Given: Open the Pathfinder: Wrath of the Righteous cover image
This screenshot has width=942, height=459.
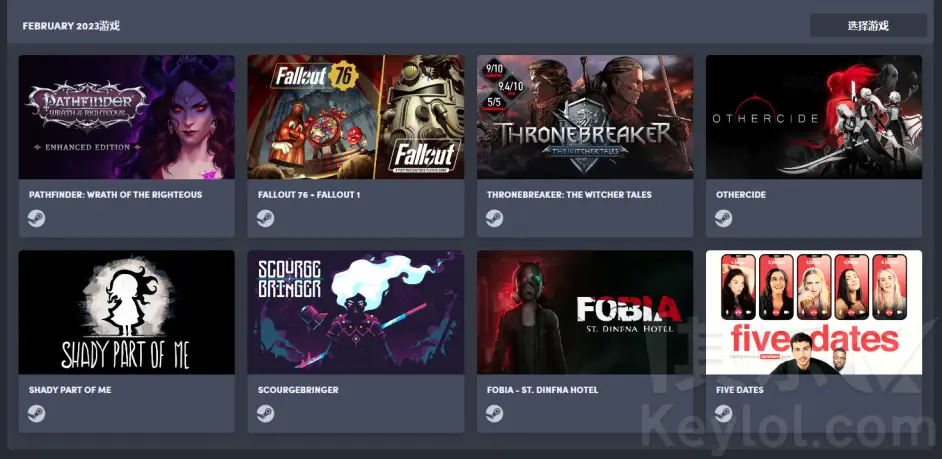Looking at the screenshot, I should pos(127,117).
